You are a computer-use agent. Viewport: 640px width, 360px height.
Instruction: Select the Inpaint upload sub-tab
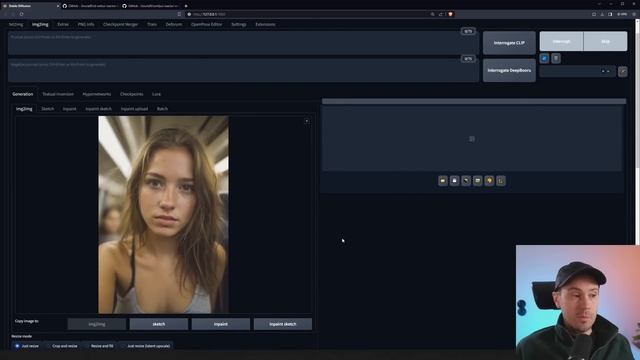[x=134, y=109]
